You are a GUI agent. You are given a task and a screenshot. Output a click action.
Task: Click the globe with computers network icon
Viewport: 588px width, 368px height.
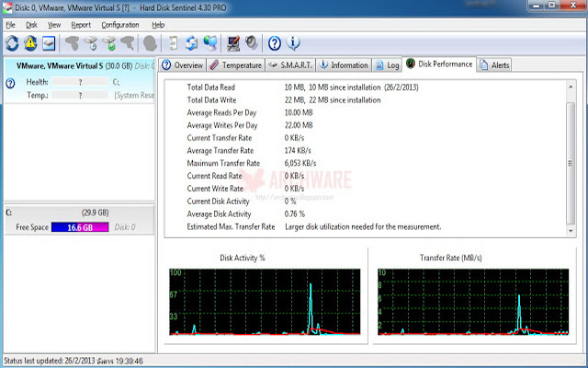[210, 43]
